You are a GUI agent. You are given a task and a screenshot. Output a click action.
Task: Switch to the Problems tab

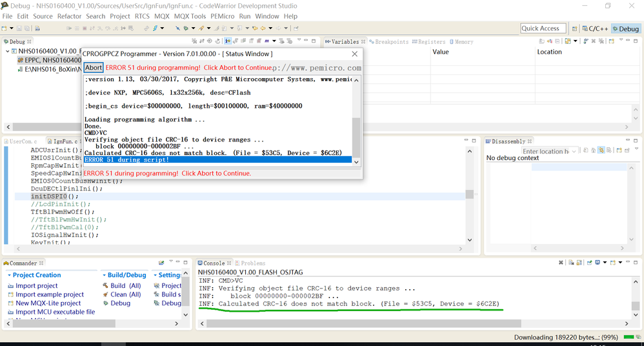pos(250,263)
